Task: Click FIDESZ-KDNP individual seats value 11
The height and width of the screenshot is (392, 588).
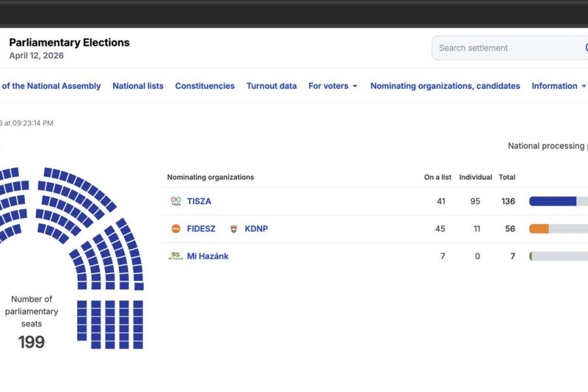Action: 477,229
